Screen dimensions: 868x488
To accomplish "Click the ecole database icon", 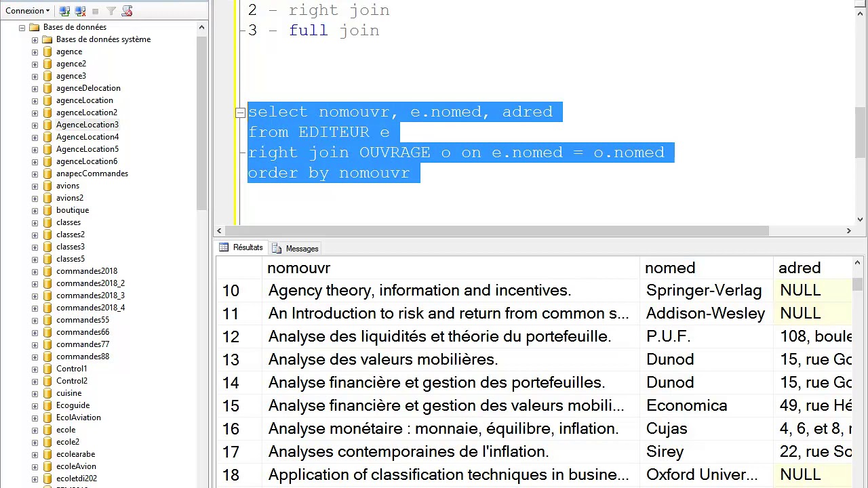I will pos(47,430).
